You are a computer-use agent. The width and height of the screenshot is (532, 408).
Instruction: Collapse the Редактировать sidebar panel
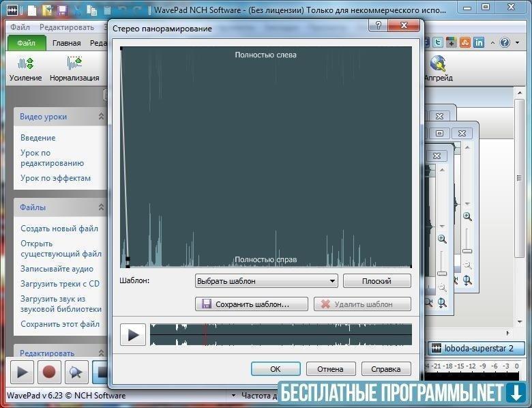101,353
